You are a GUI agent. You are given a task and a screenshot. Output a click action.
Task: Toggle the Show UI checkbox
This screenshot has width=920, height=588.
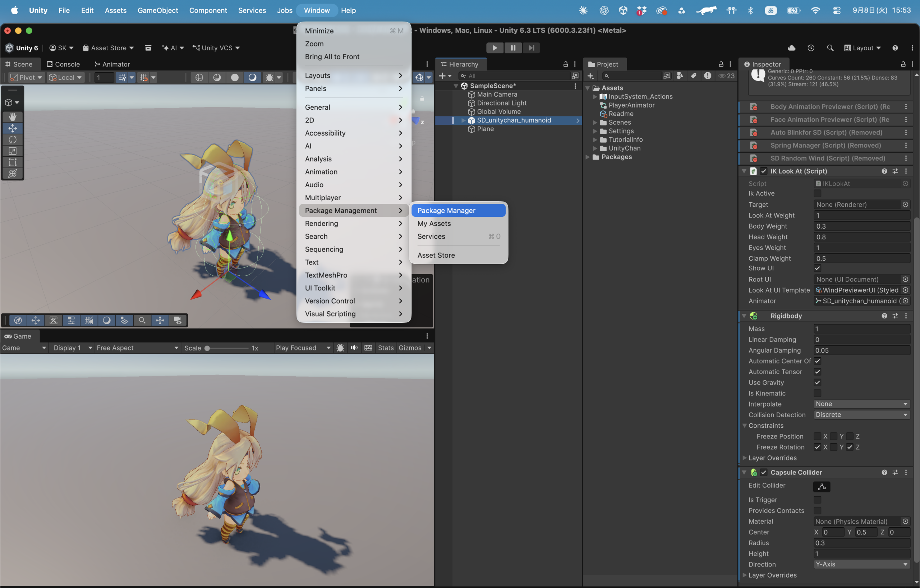pos(817,268)
